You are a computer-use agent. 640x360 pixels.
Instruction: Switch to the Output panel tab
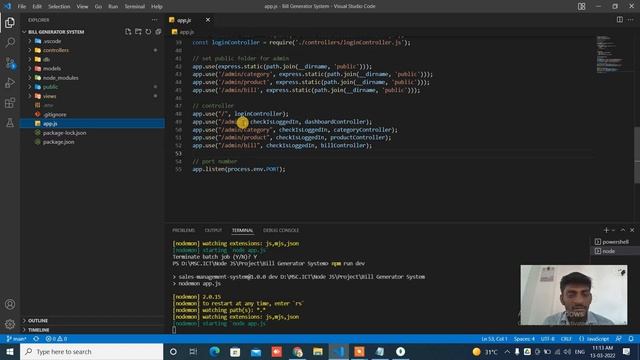click(x=213, y=230)
